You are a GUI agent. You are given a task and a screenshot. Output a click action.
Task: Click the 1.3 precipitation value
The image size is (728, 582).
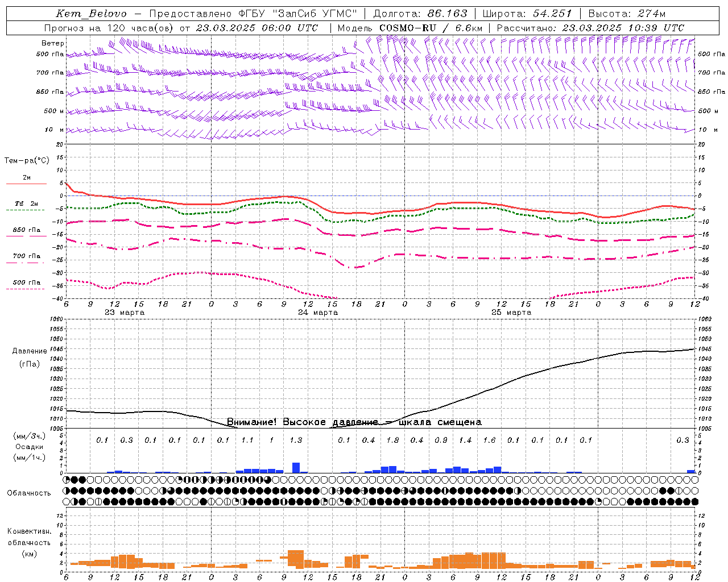pos(296,440)
